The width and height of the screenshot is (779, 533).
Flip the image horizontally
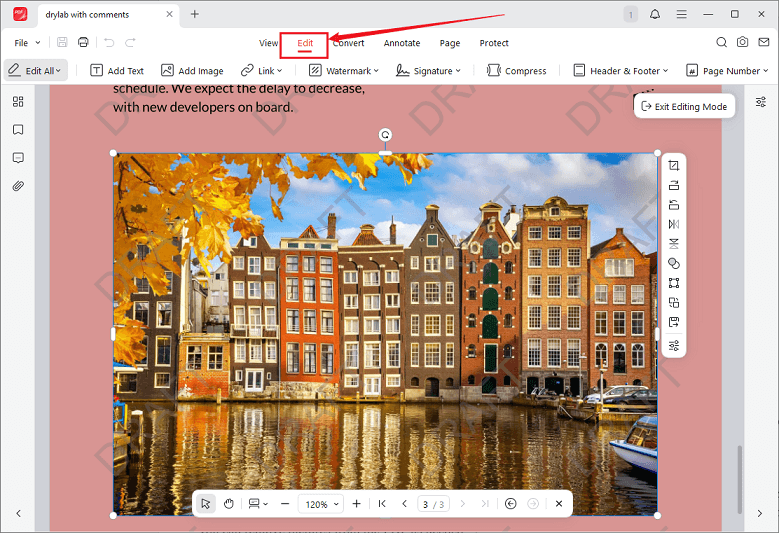point(674,225)
